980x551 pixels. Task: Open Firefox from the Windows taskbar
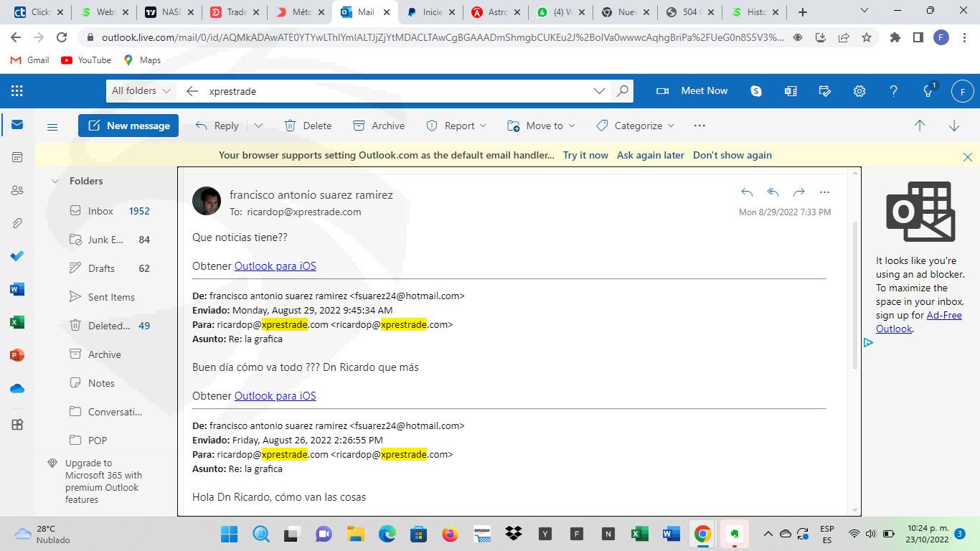[x=450, y=534]
